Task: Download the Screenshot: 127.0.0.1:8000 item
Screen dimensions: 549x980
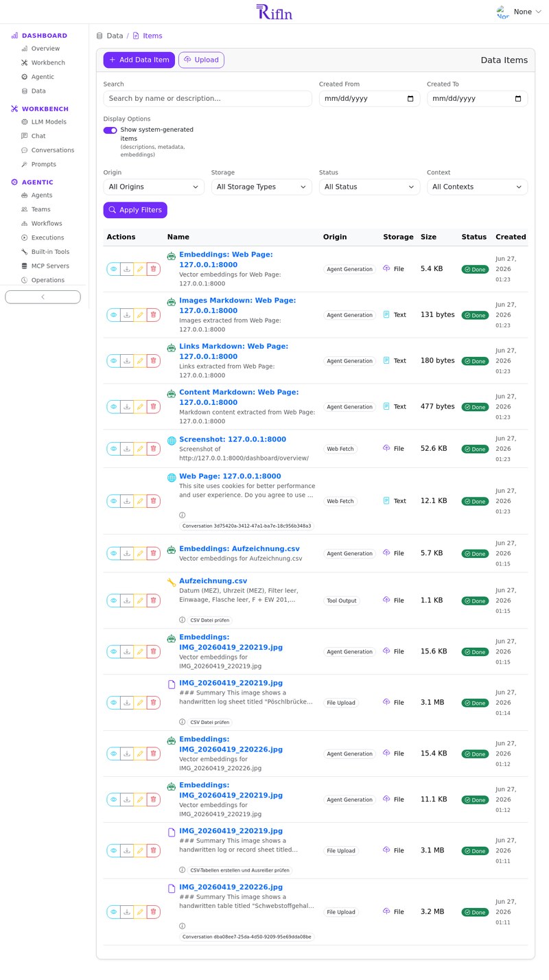Action: point(127,449)
